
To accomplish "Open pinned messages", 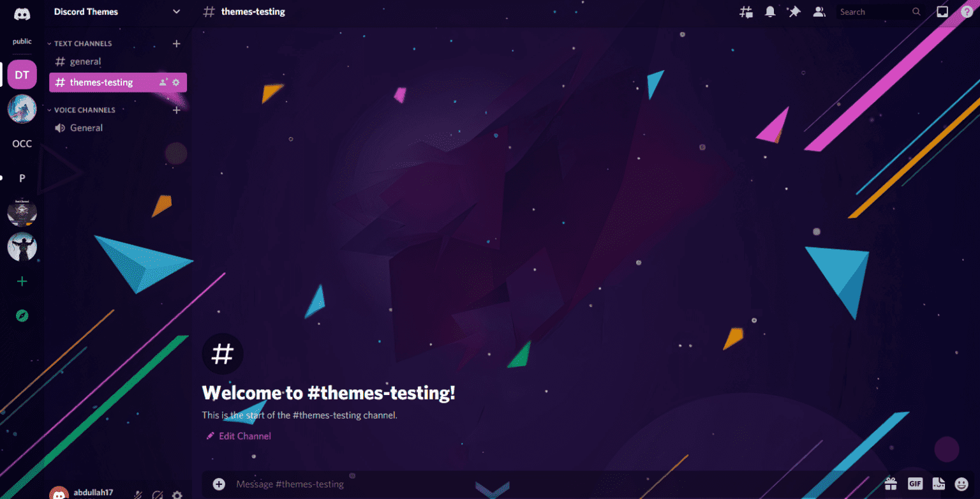I will click(x=794, y=11).
